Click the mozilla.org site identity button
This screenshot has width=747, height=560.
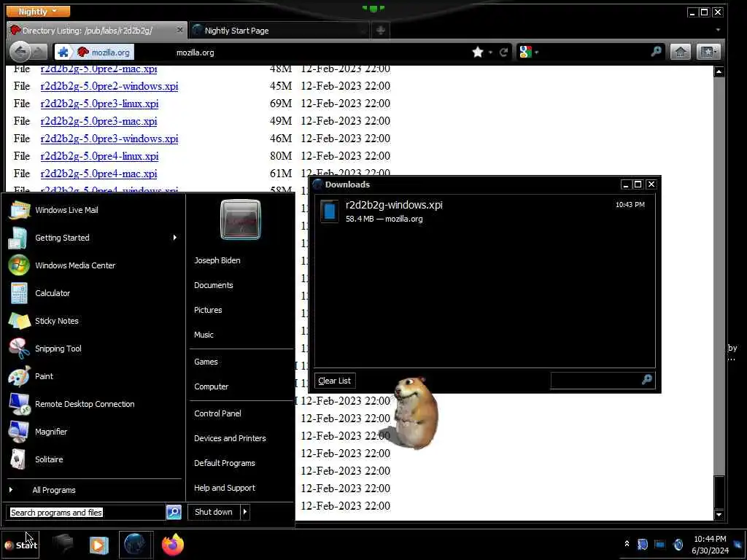[94, 52]
